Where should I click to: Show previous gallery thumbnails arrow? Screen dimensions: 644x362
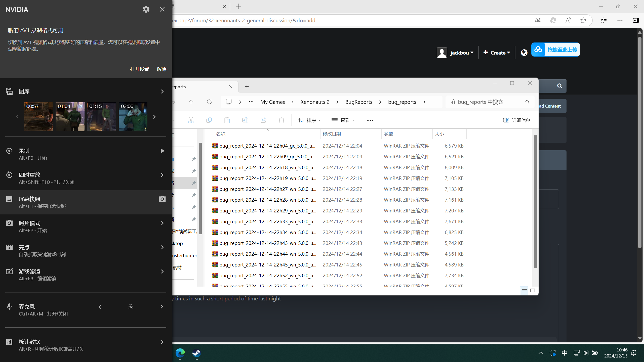[x=17, y=117]
